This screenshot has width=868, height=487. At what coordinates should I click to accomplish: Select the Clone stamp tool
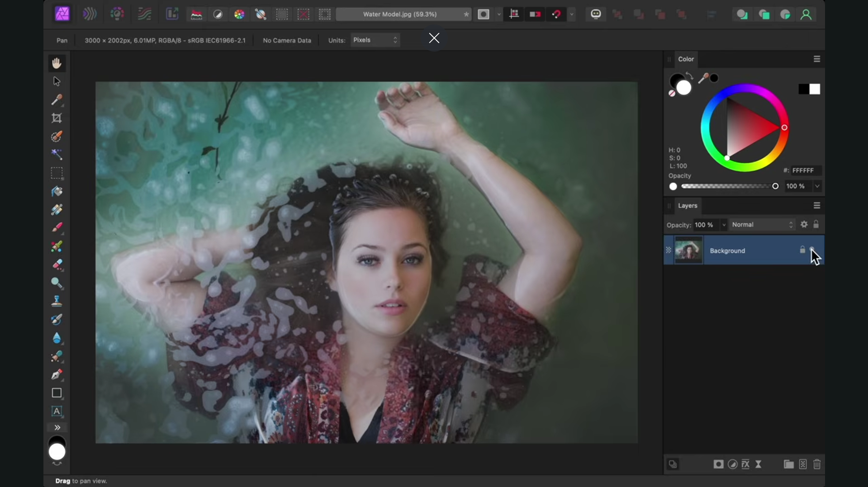click(x=57, y=301)
